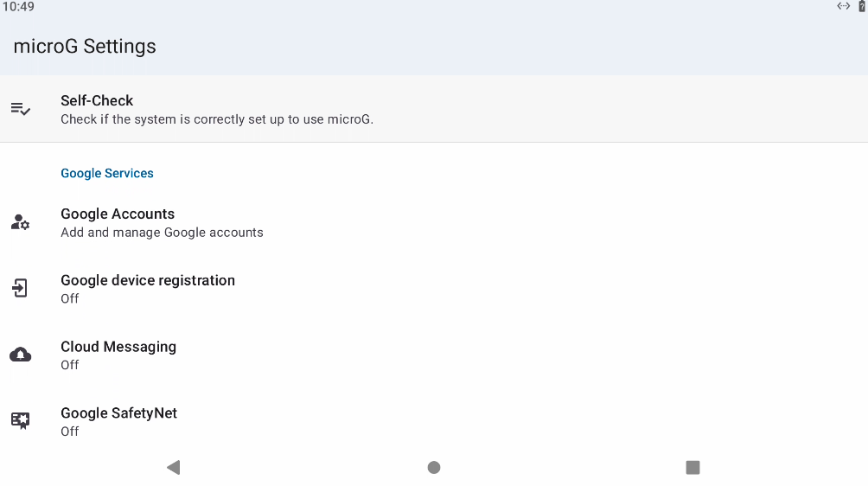The height and width of the screenshot is (486, 868).
Task: Click the microG Settings title
Action: pyautogui.click(x=85, y=47)
